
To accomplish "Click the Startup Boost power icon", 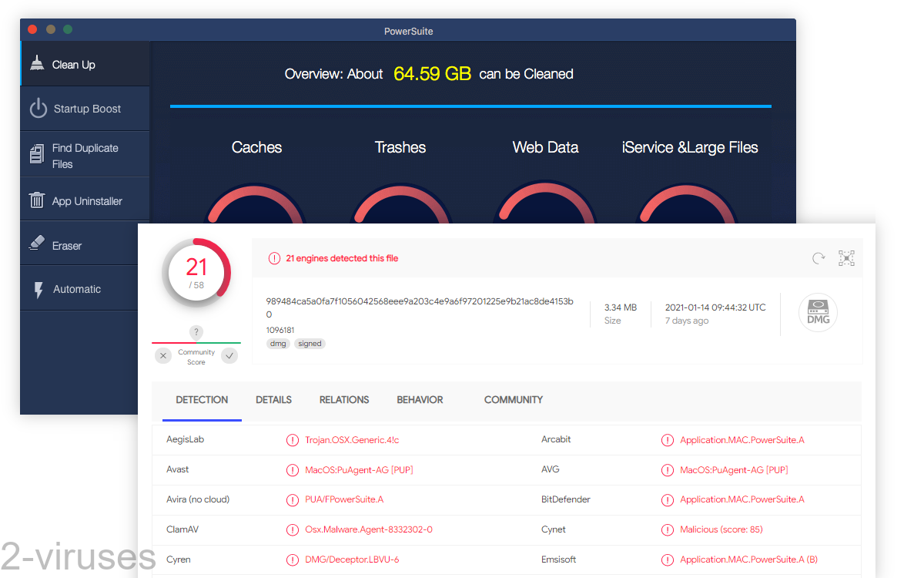I will coord(38,109).
